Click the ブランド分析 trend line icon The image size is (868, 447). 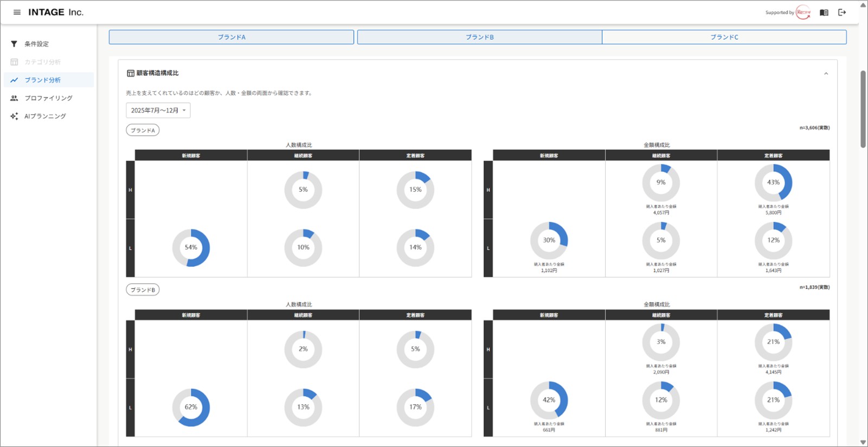14,80
